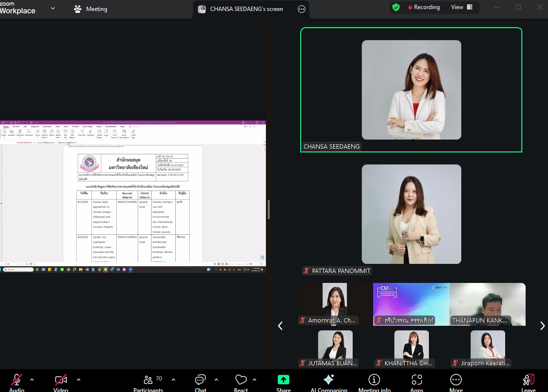
Task: Expand video options arrow next to Video
Action: click(x=79, y=380)
